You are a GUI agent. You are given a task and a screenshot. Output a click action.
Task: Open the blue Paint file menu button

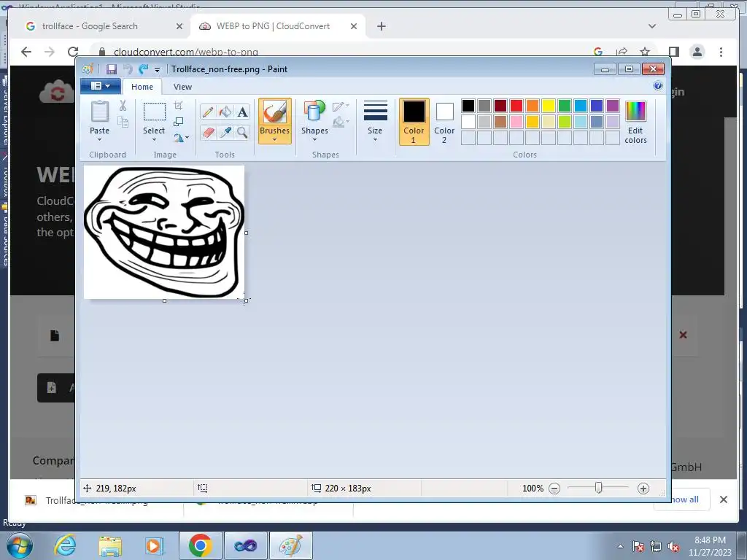coord(101,86)
